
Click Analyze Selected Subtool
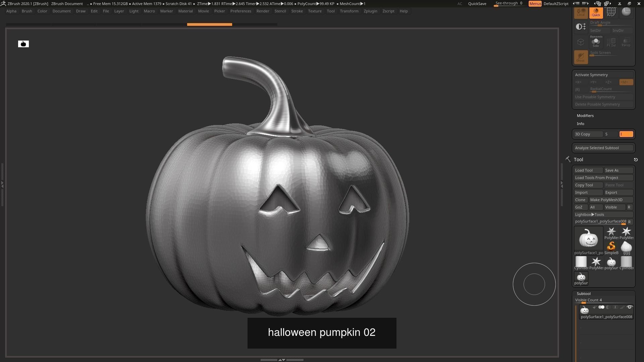[x=604, y=148]
